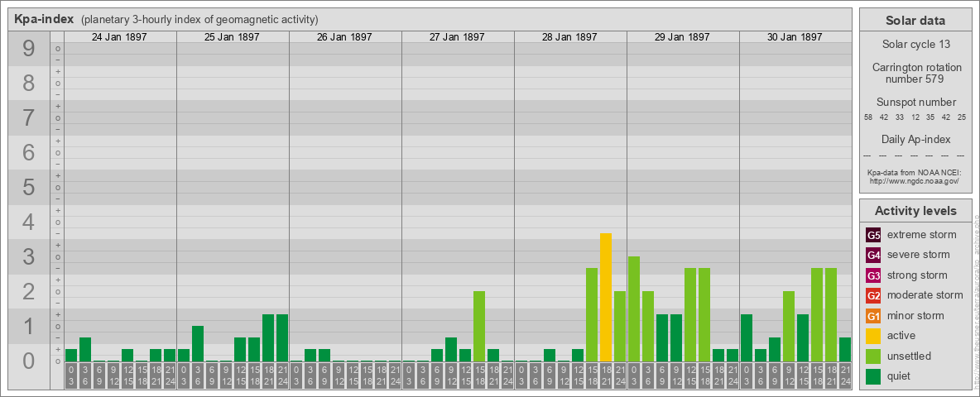Click the 'extreme storm' legend label

(x=922, y=235)
